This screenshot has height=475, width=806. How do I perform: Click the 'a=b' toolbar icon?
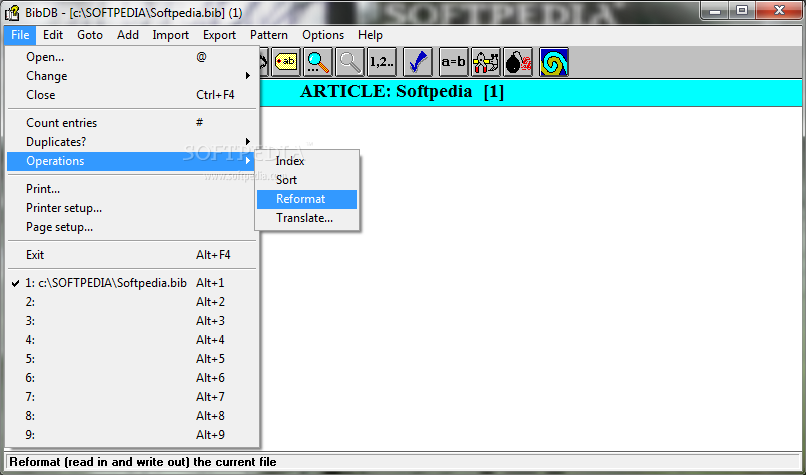[453, 62]
